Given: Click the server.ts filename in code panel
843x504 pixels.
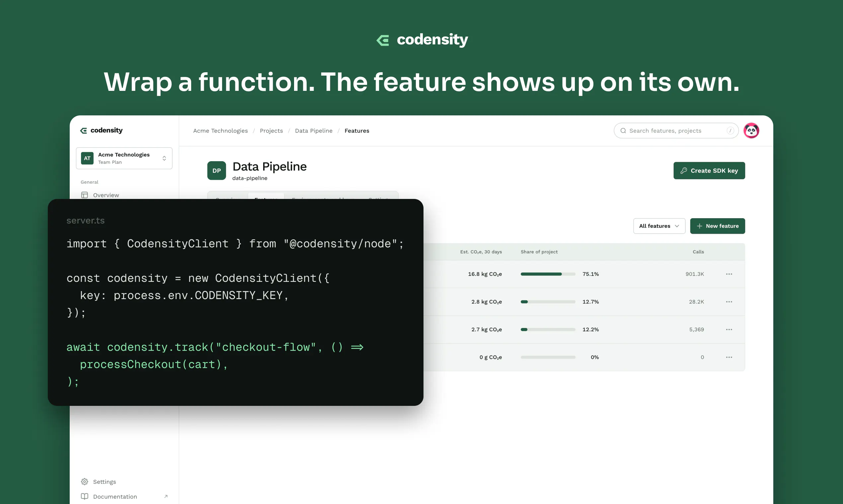Looking at the screenshot, I should 85,221.
